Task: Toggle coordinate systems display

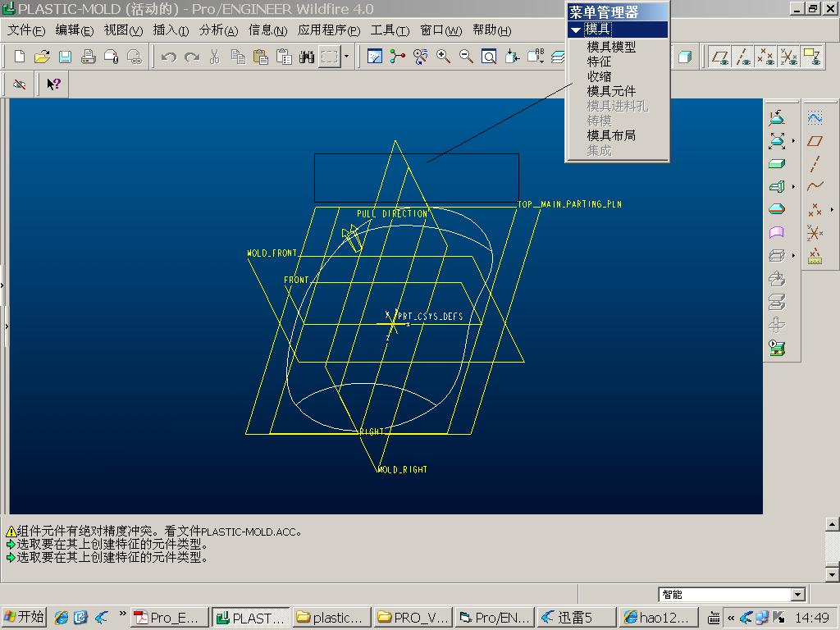Action: tap(788, 57)
